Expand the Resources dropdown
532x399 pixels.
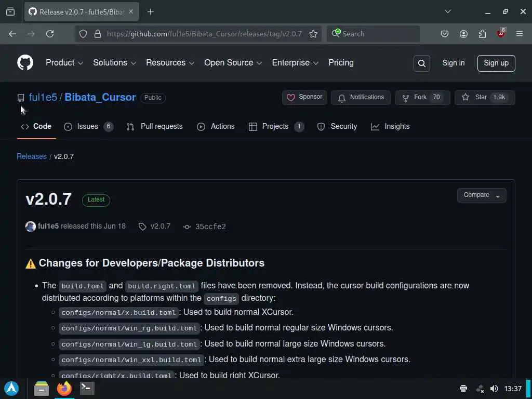[170, 63]
